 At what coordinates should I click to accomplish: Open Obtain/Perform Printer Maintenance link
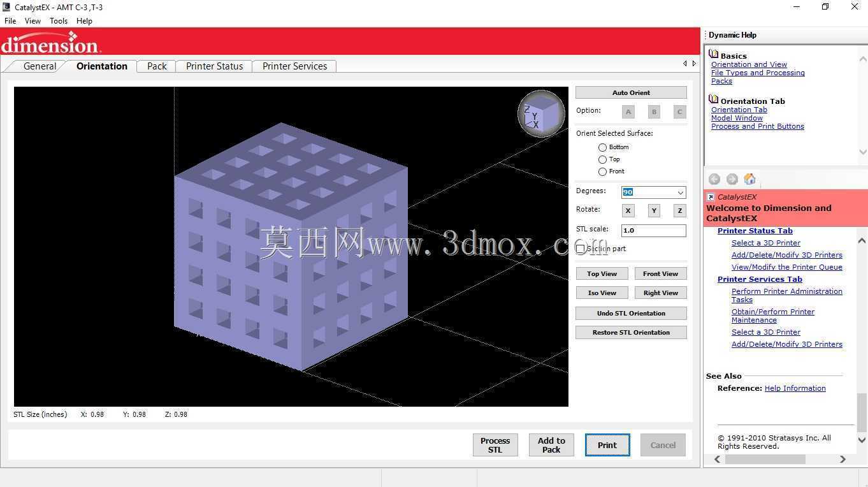pos(773,316)
